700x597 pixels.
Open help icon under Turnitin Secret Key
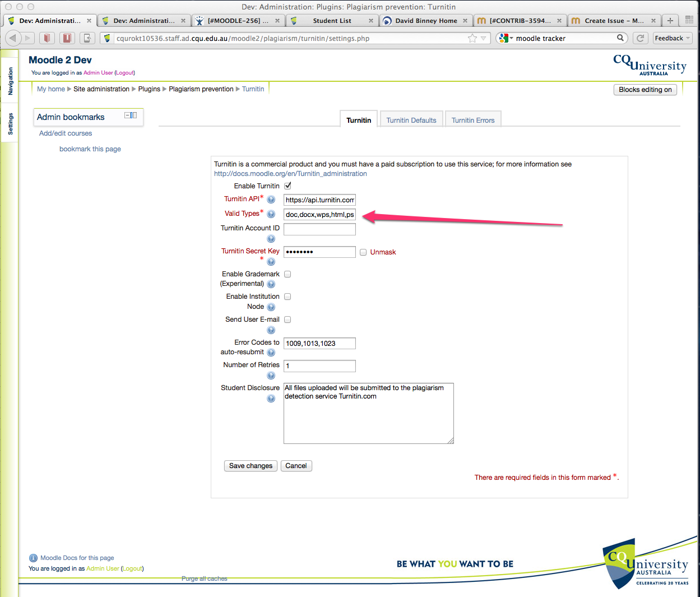pos(271,262)
